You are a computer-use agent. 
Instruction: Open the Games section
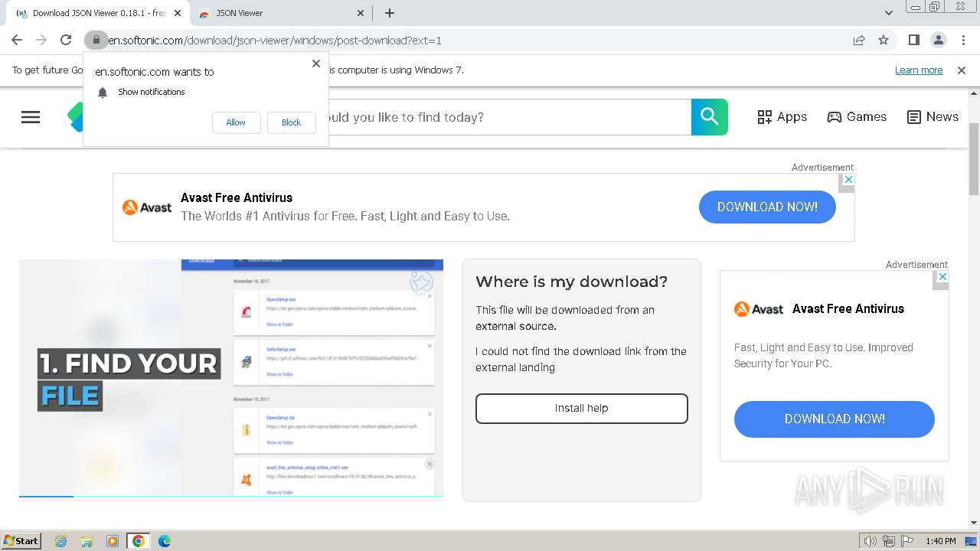pyautogui.click(x=857, y=117)
